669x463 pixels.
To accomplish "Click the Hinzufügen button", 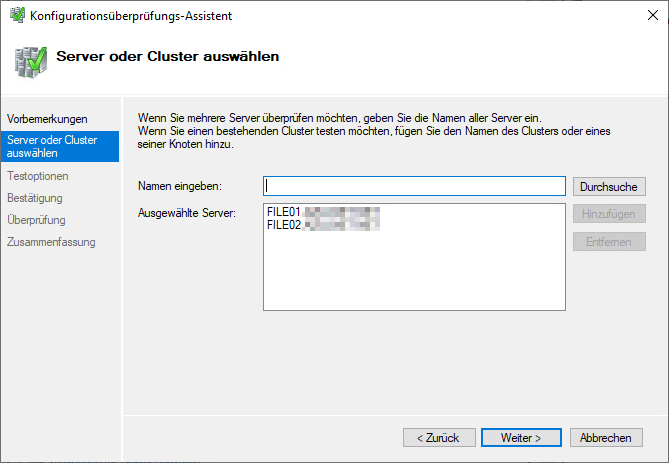I will click(x=609, y=214).
